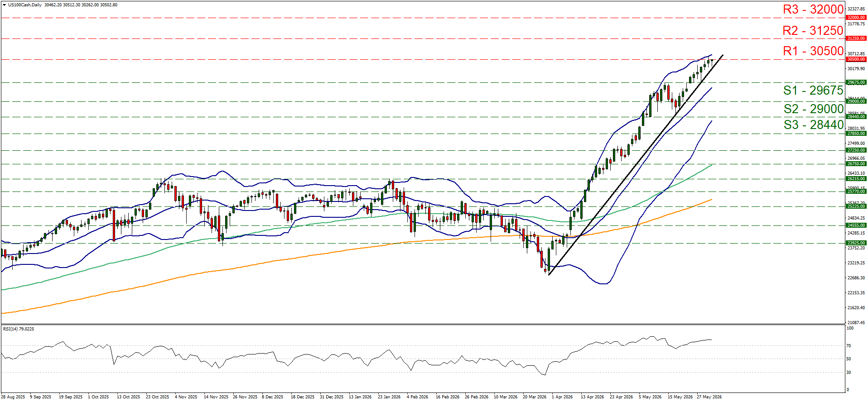The width and height of the screenshot is (868, 402).
Task: Click the 30179.90 price axis value
Action: [856, 69]
